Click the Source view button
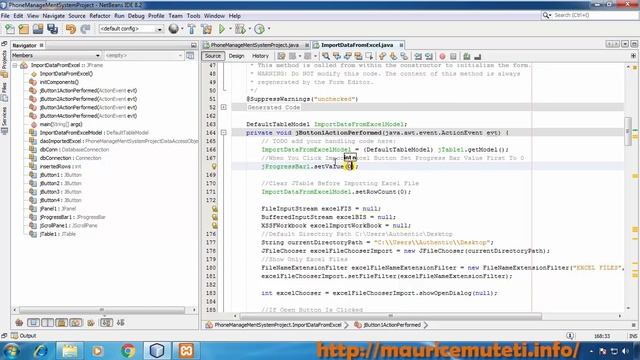Image resolution: width=640 pixels, height=360 pixels. [213, 56]
